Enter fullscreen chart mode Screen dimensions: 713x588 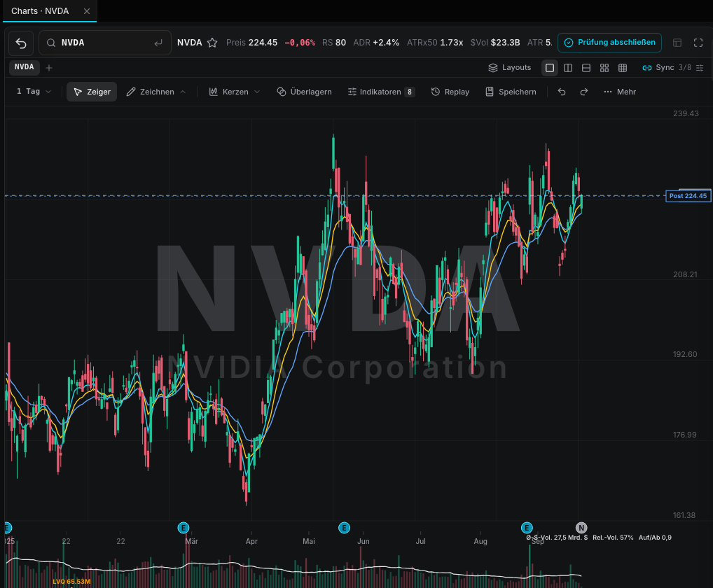coord(698,43)
